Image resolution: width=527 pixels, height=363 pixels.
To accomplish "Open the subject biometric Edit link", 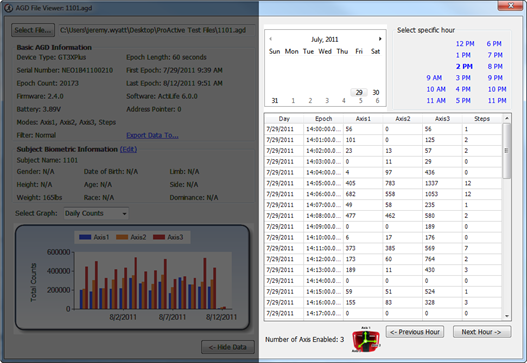I will click(128, 149).
